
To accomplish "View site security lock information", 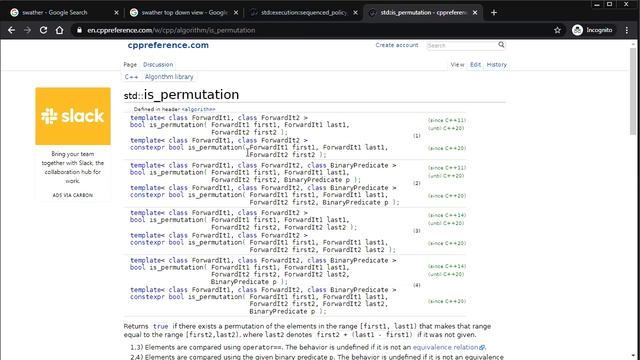I will click(x=79, y=30).
